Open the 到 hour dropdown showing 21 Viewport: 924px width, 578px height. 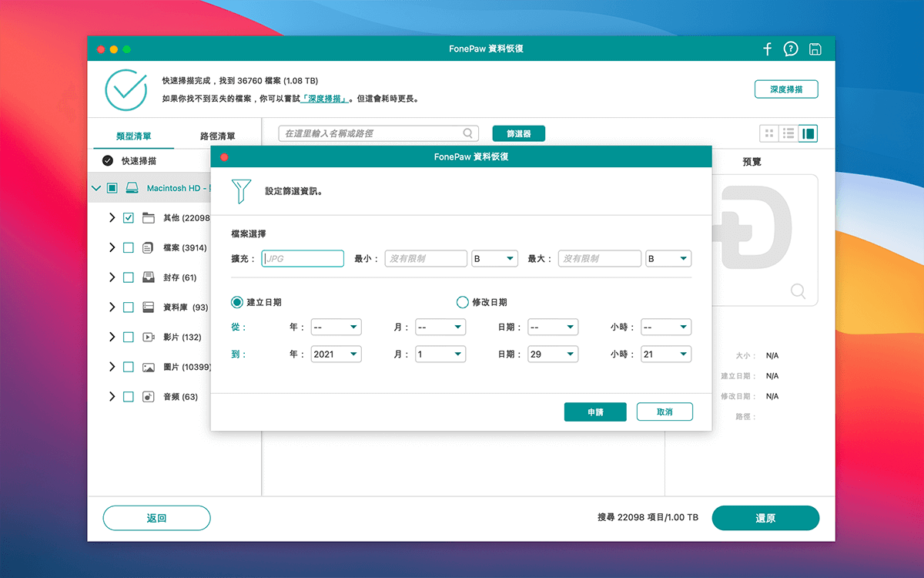click(665, 355)
